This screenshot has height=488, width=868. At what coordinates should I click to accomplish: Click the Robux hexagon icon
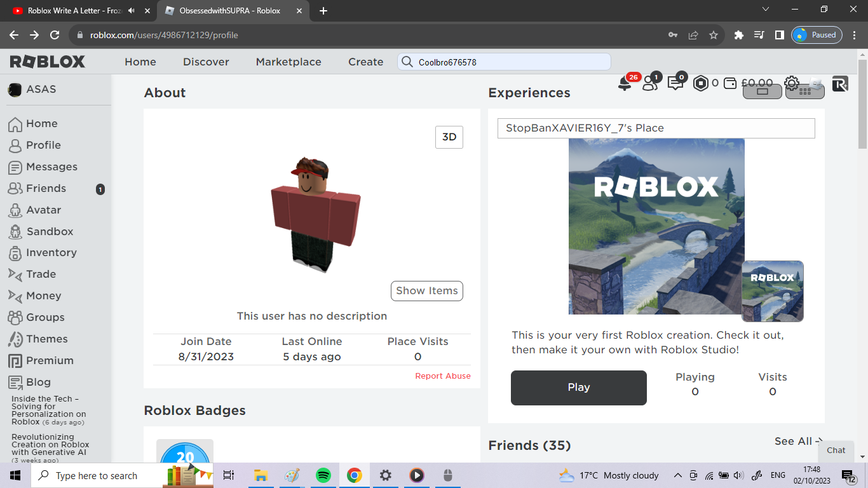pyautogui.click(x=700, y=83)
